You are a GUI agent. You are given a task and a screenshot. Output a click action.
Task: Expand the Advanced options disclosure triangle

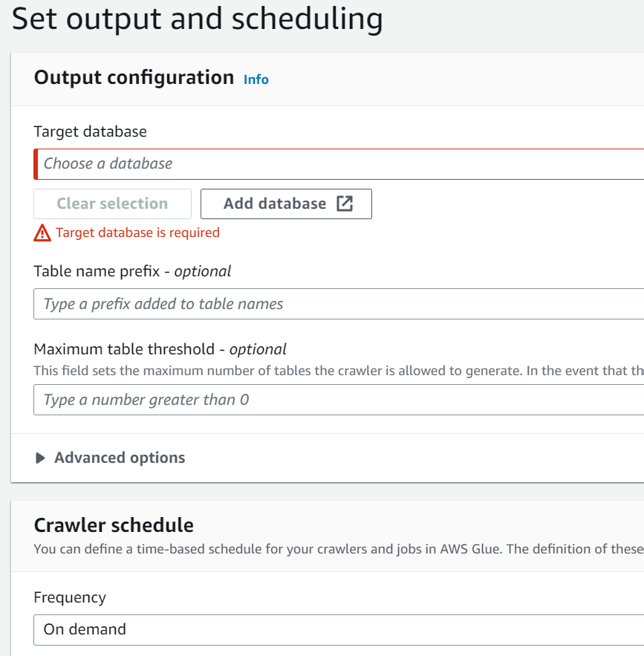pyautogui.click(x=40, y=458)
